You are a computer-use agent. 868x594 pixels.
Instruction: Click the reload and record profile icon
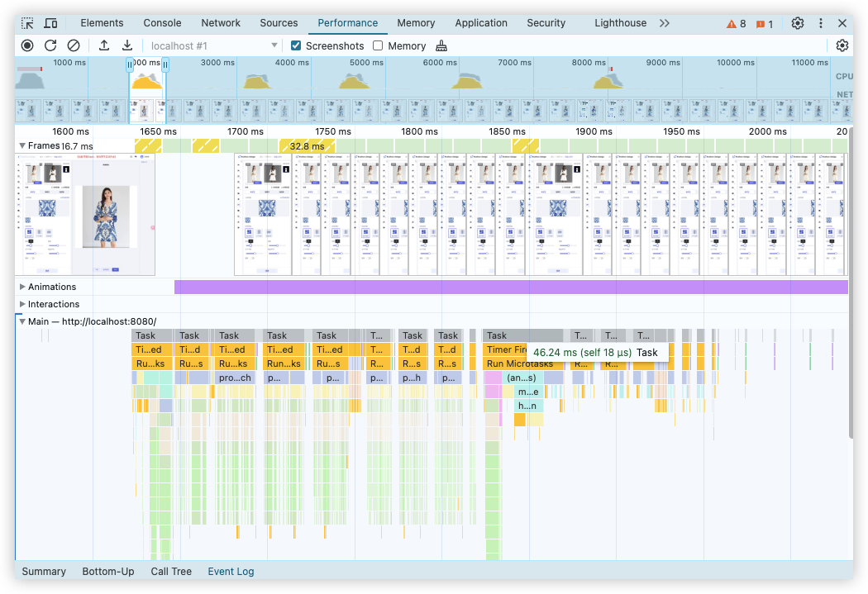[50, 46]
